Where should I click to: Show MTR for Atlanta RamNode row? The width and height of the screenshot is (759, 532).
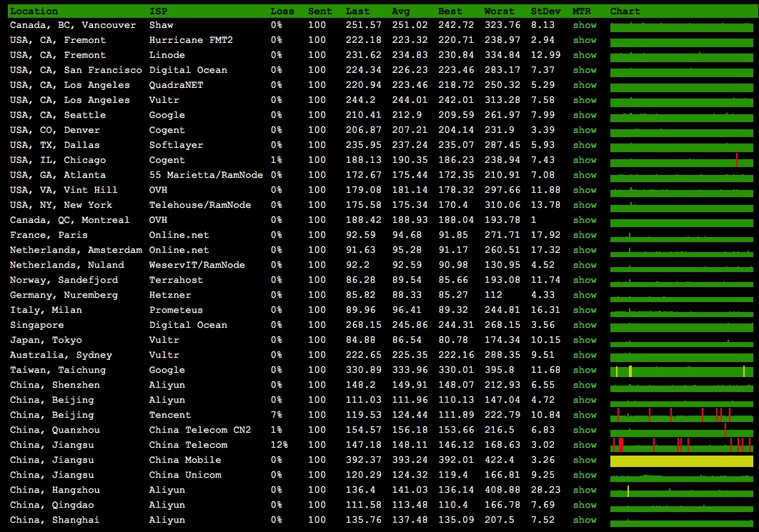coord(585,175)
